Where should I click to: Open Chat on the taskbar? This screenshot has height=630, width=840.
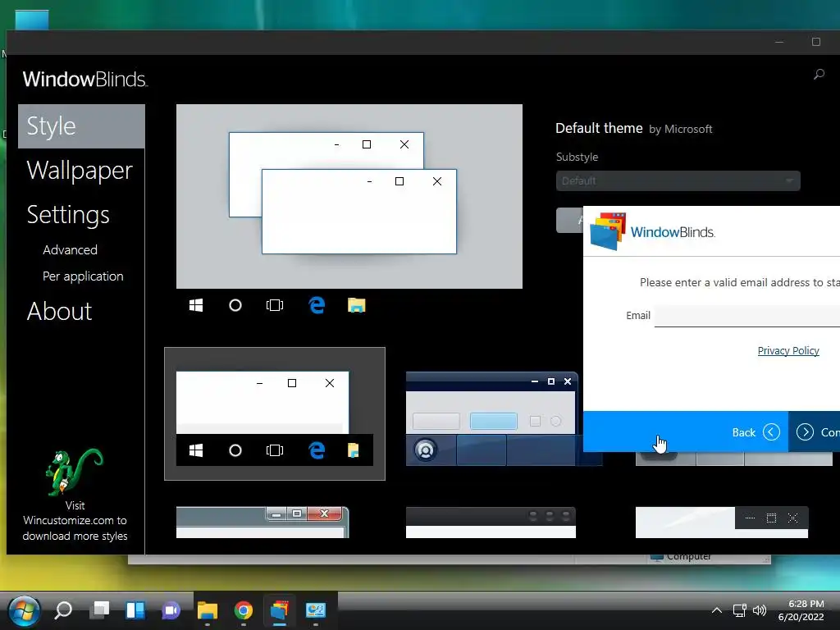click(171, 610)
